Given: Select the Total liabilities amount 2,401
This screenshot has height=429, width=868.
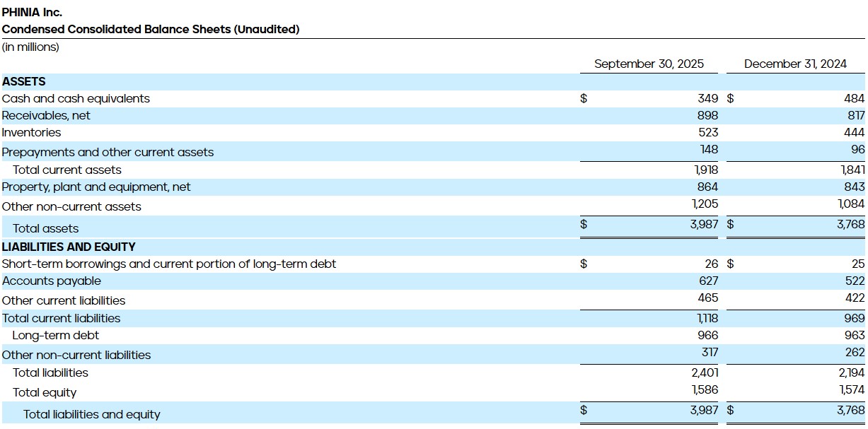Looking at the screenshot, I should [705, 372].
